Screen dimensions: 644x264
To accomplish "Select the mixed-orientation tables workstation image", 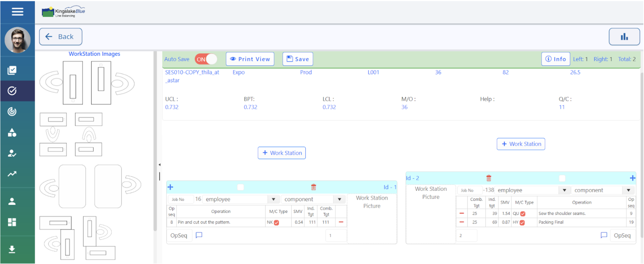I will click(77, 238).
